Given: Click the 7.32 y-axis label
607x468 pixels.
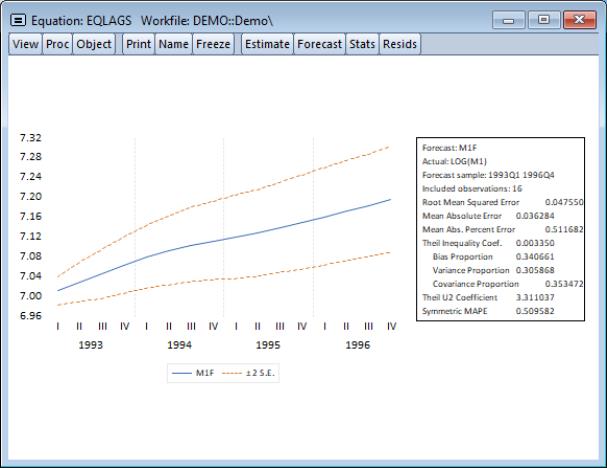Looking at the screenshot, I should point(30,137).
